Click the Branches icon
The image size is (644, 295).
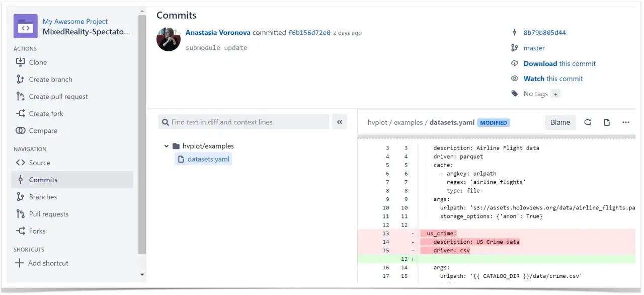(x=20, y=197)
